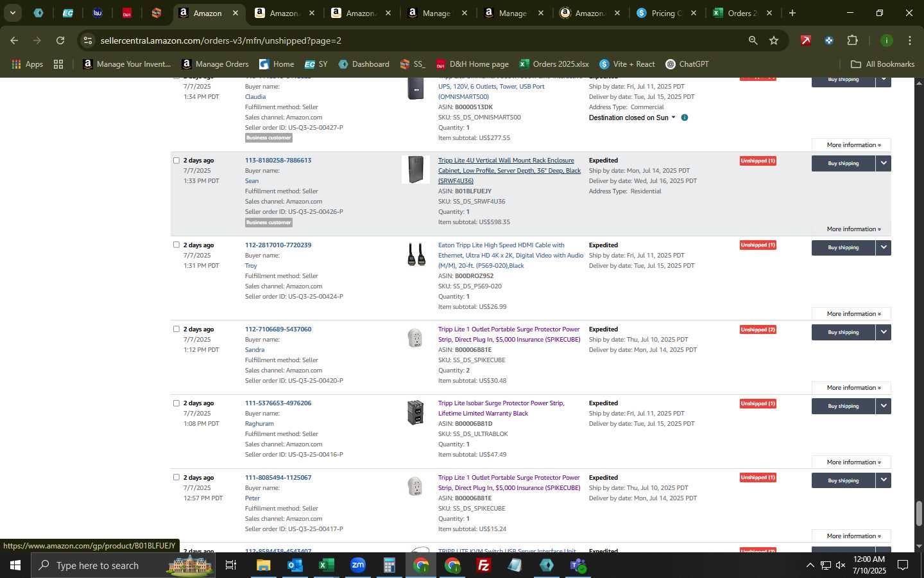
Task: Open Buy shipping dropdown arrow for Sandra's order
Action: pyautogui.click(x=884, y=332)
